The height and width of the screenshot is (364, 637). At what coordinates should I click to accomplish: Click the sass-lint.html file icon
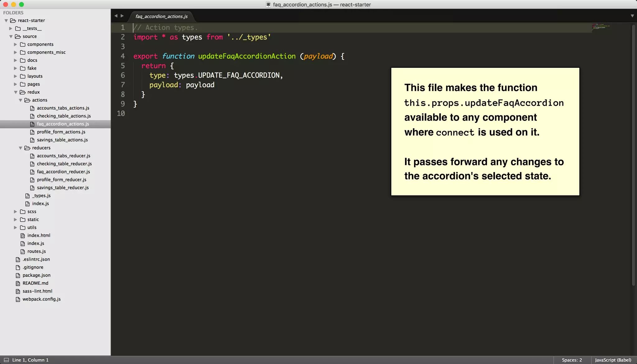point(18,291)
